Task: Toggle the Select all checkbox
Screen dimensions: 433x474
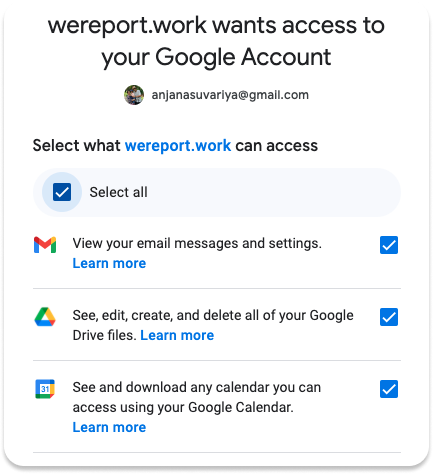Action: click(62, 192)
